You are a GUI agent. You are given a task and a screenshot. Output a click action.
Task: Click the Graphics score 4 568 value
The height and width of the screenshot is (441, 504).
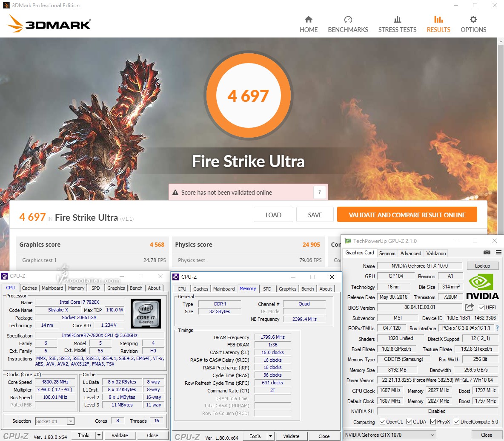tap(157, 245)
